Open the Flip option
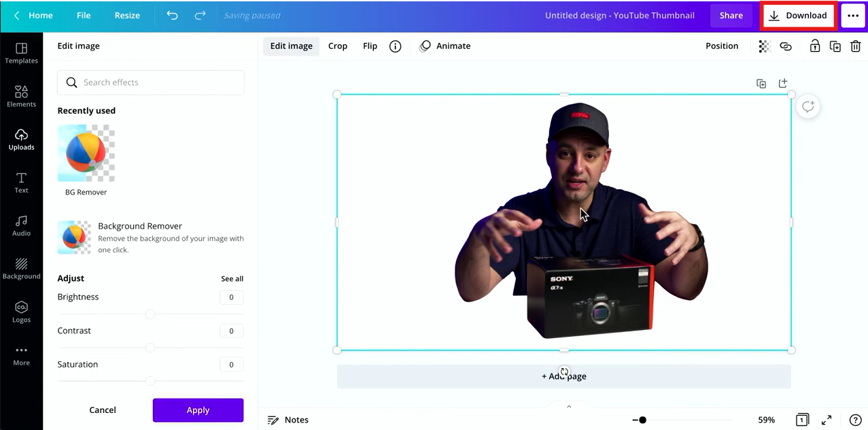The height and width of the screenshot is (430, 868). click(370, 46)
